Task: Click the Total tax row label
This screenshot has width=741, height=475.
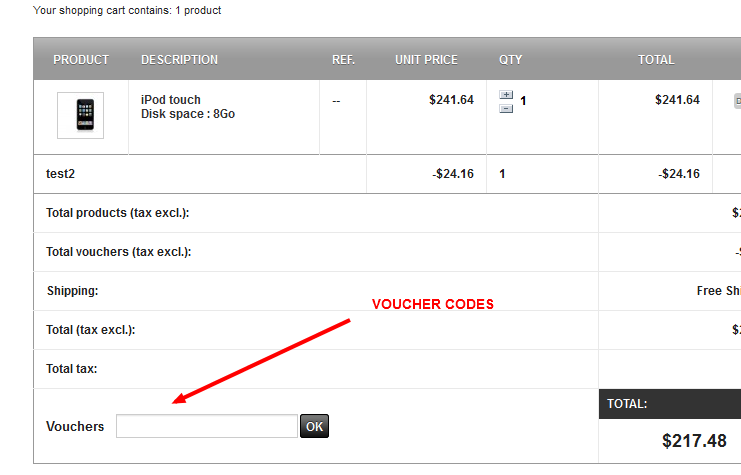Action: click(72, 369)
